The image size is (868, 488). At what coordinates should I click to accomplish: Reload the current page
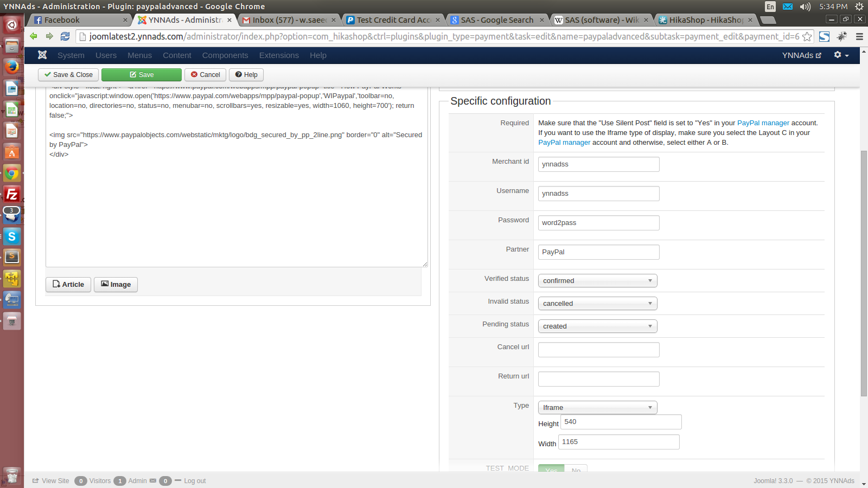65,36
